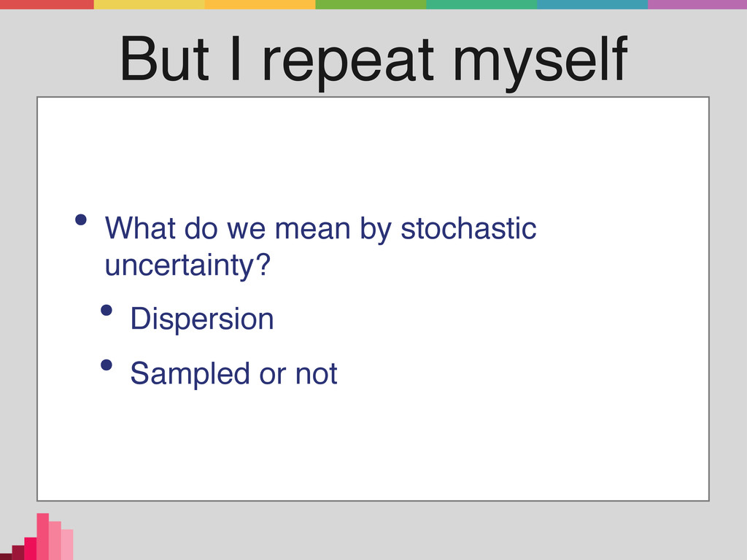Click the word stochastic in the main bullet
This screenshot has width=747, height=560.
468,228
